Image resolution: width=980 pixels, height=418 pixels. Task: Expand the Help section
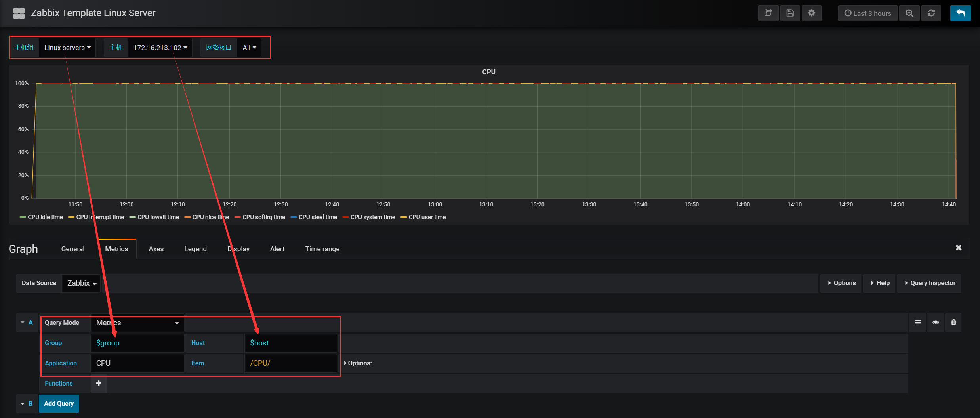(x=880, y=283)
